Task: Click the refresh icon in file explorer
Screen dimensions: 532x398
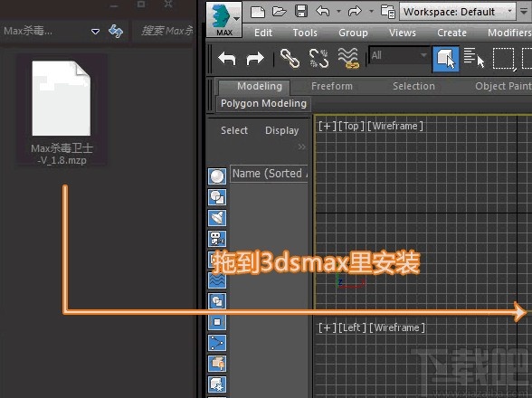Action: pos(116,32)
